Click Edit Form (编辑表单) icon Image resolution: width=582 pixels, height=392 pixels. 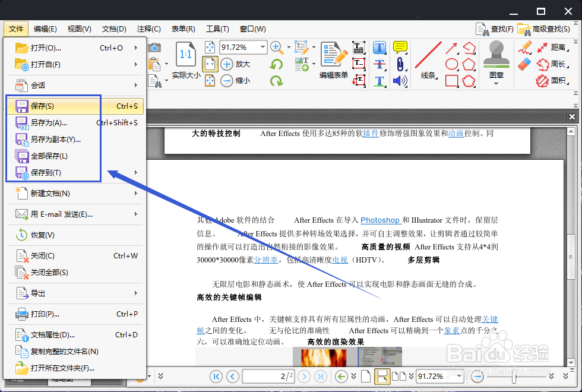(x=334, y=60)
